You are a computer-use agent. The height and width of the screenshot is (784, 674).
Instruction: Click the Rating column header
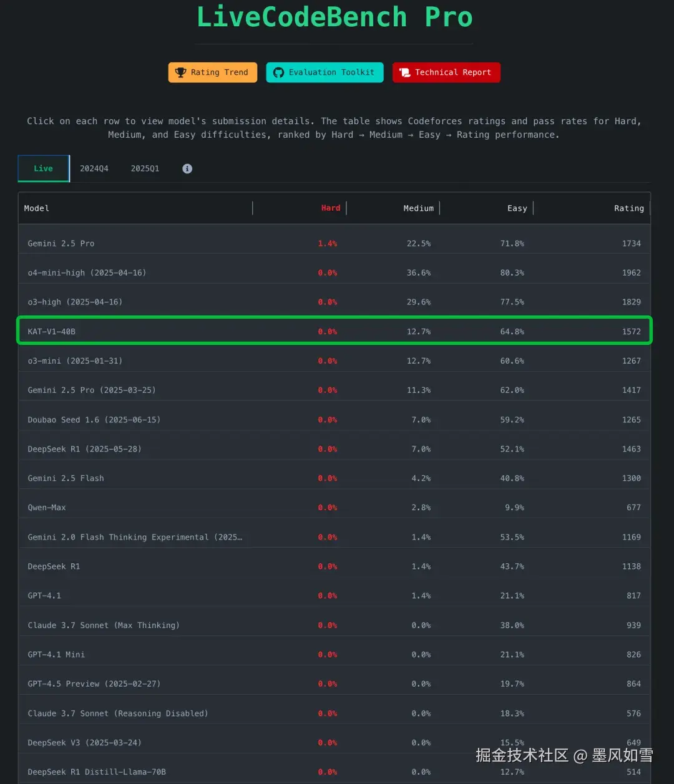[628, 208]
